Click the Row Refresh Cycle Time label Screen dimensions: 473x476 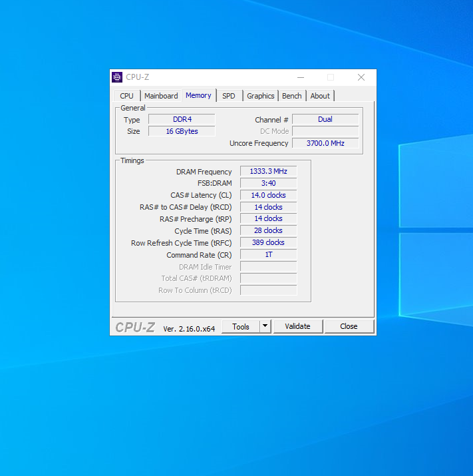[x=182, y=243]
